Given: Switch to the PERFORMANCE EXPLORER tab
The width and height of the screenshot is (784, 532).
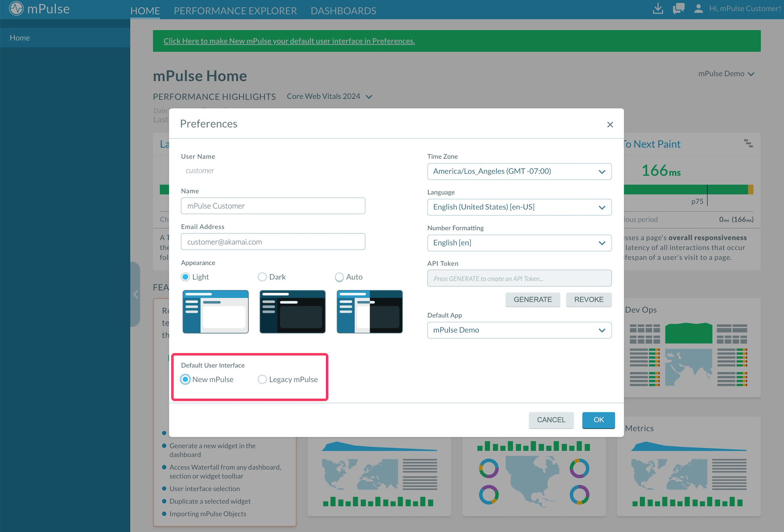Looking at the screenshot, I should coord(235,11).
